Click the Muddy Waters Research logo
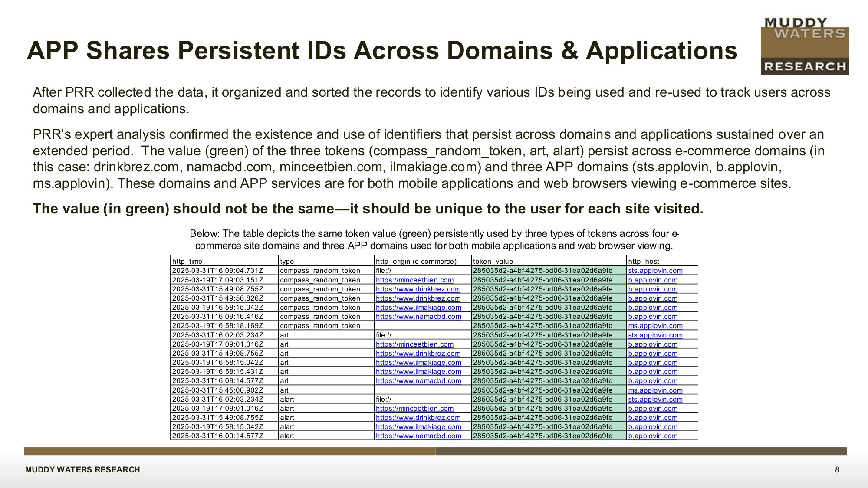868x488 pixels. pyautogui.click(x=805, y=46)
